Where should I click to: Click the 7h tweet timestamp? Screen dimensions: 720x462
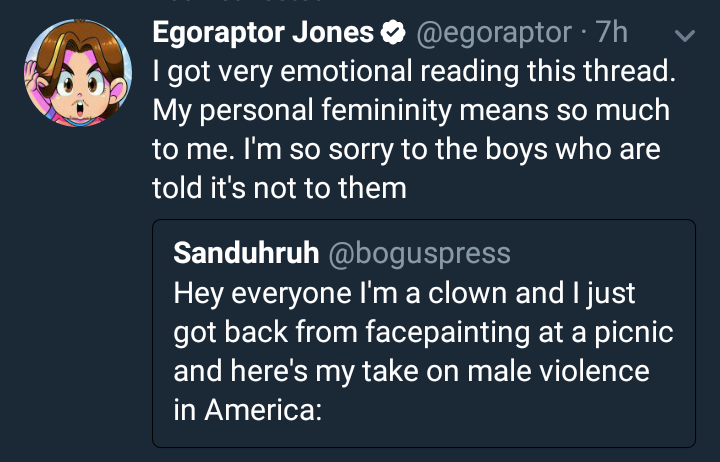point(612,35)
